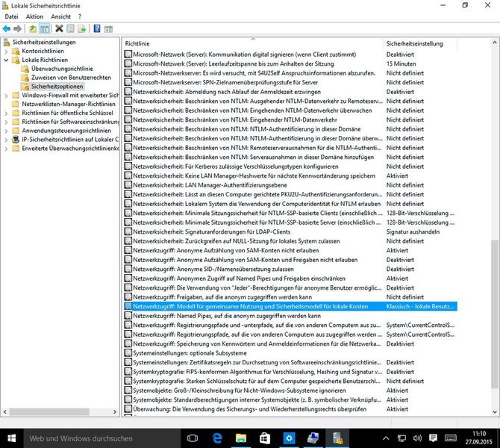The height and width of the screenshot is (448, 500).
Task: Toggle the action pane toolbar button
Action: [108, 28]
